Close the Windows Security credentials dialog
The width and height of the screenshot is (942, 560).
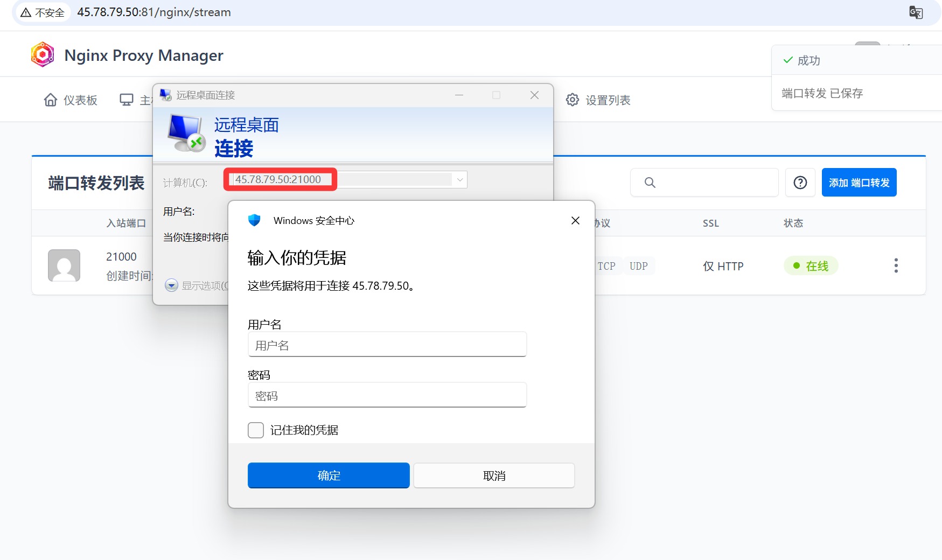(575, 220)
